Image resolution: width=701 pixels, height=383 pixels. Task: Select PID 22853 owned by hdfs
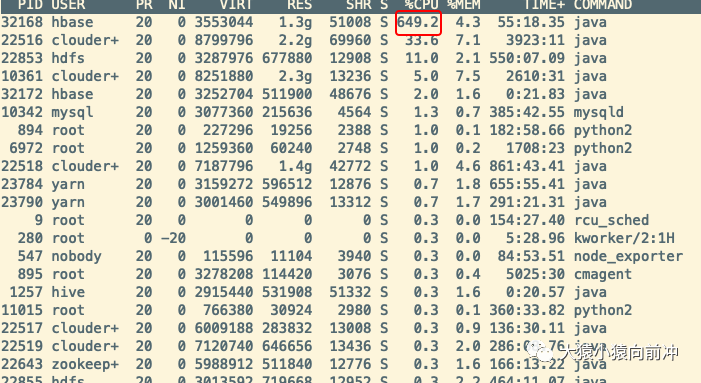tap(22, 58)
